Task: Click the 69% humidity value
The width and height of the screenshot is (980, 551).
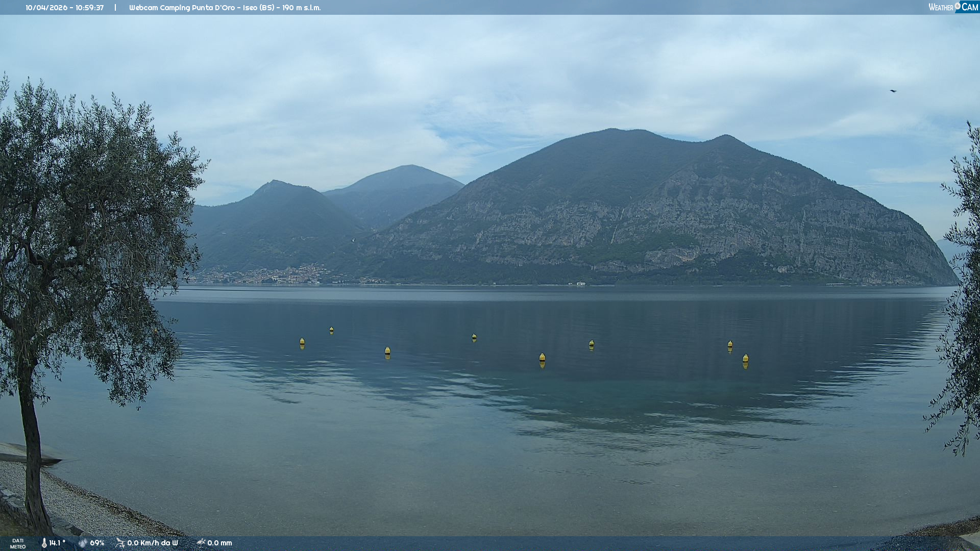Action: [x=97, y=543]
